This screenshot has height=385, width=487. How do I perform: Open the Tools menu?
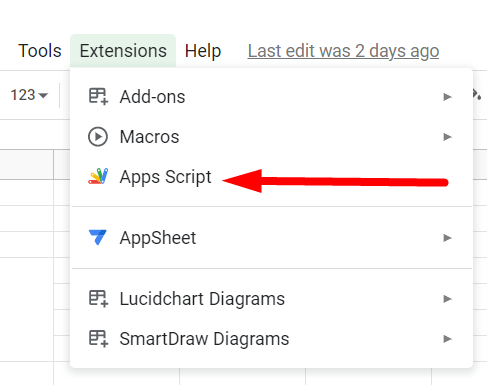pos(40,51)
